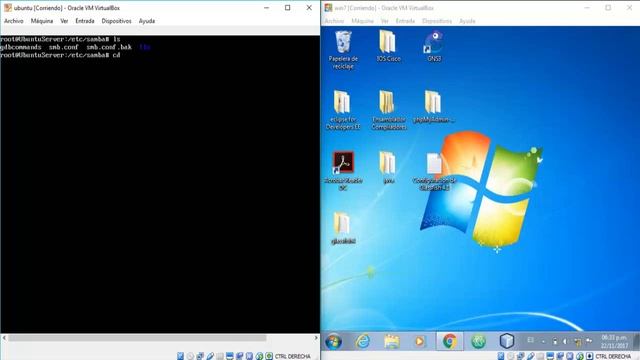Open Máquina menu in ubuntu VirtualBox window
Image resolution: width=640 pixels, height=360 pixels.
point(42,21)
